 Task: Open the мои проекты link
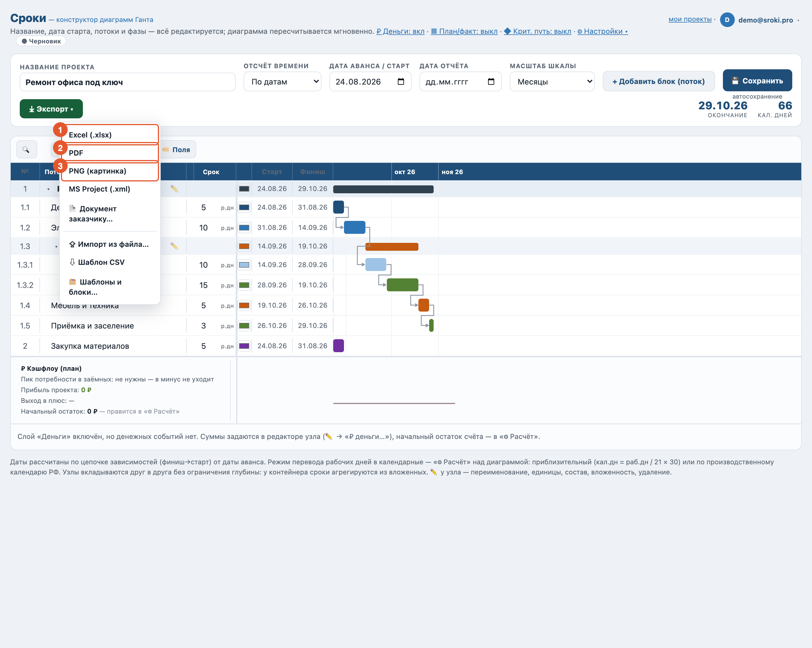[690, 19]
